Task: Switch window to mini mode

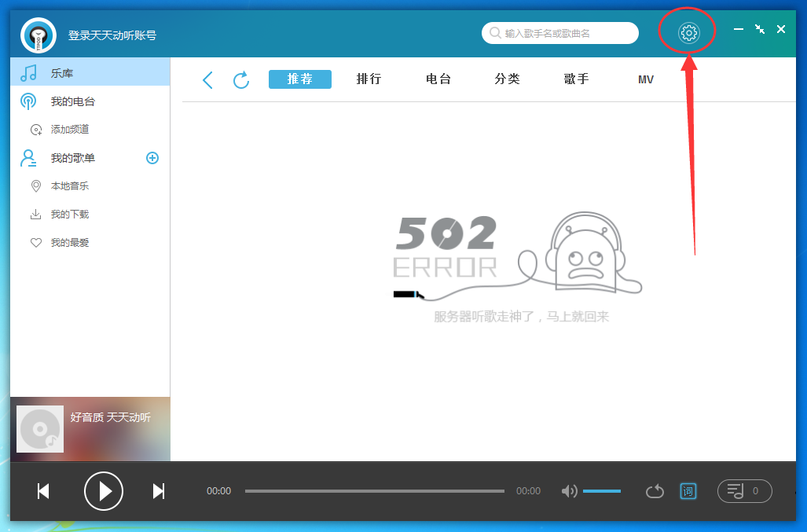Action: 759,29
